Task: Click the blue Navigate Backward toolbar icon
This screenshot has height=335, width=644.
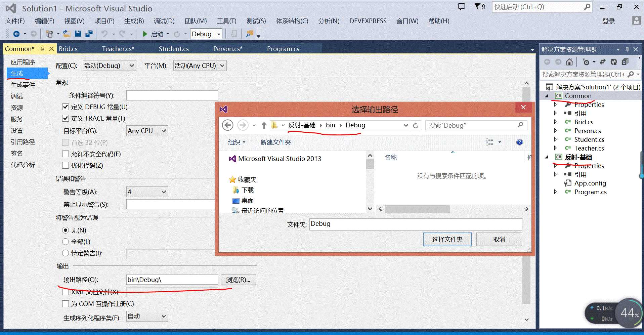Action: click(x=16, y=34)
